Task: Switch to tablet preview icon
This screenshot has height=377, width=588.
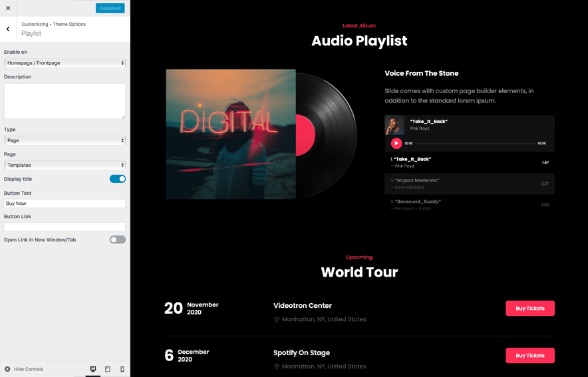Action: coord(108,369)
